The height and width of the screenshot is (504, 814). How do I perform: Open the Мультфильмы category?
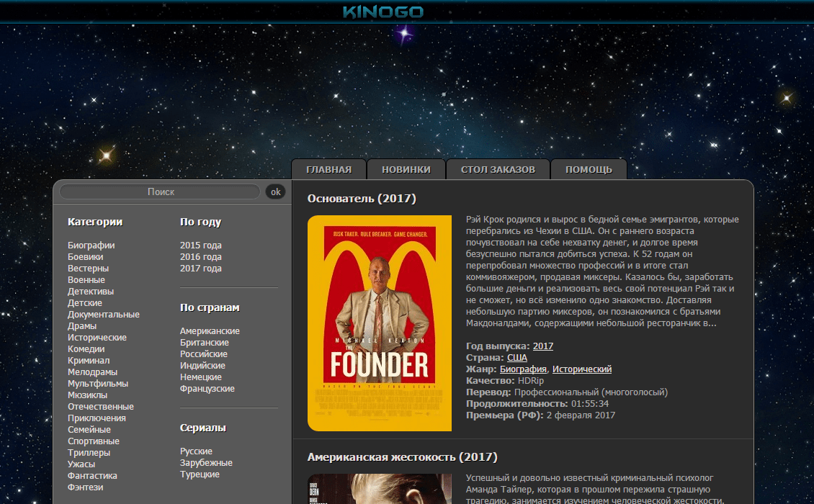[97, 384]
